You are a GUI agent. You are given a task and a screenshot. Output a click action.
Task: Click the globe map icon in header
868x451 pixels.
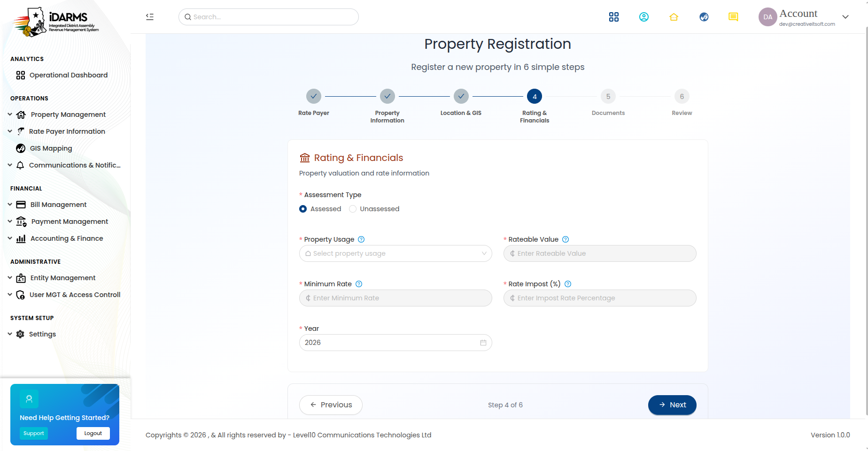[704, 17]
